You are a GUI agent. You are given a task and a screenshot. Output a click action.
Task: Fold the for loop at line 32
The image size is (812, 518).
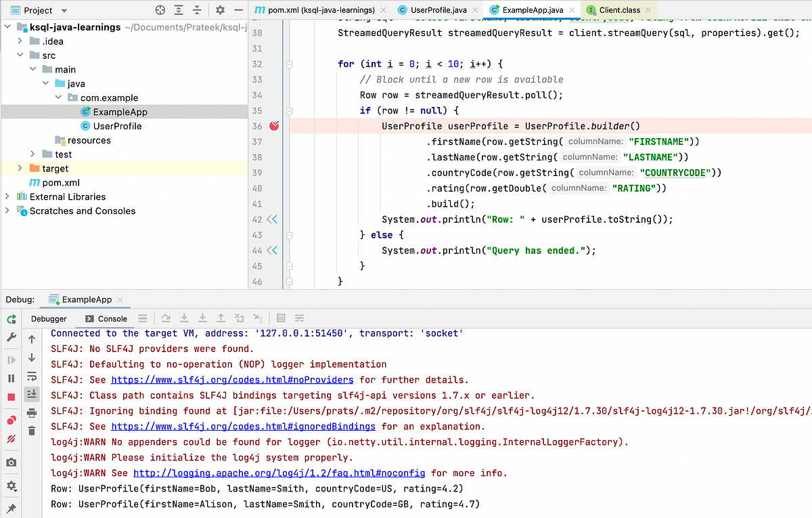point(290,64)
